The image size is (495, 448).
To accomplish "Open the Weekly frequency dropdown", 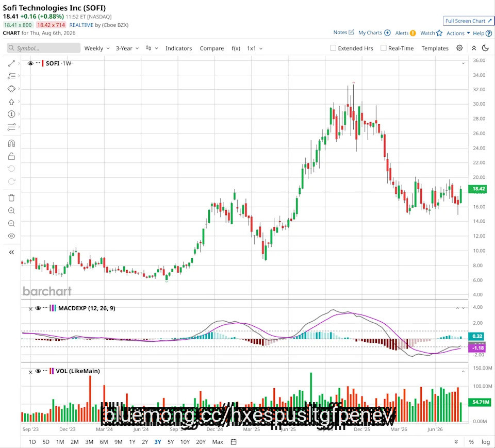I will (96, 48).
